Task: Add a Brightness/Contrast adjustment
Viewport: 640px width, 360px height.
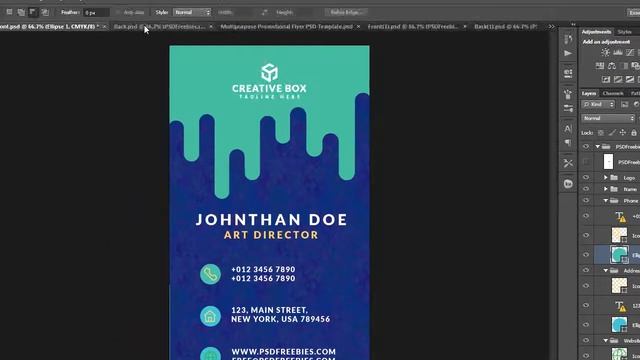Action: point(605,53)
